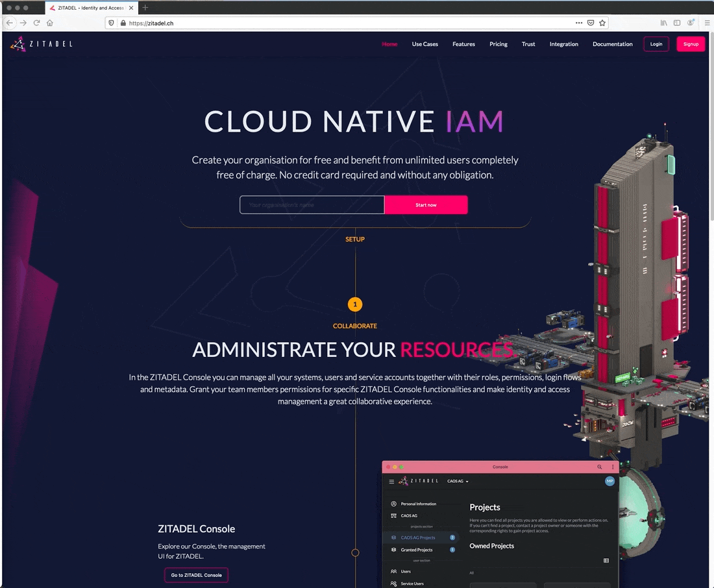Go to Documentation in the top navigation

coord(612,44)
